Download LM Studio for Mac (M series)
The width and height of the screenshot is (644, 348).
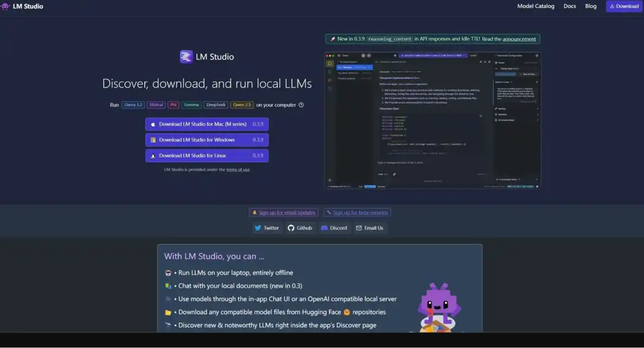pyautogui.click(x=207, y=124)
